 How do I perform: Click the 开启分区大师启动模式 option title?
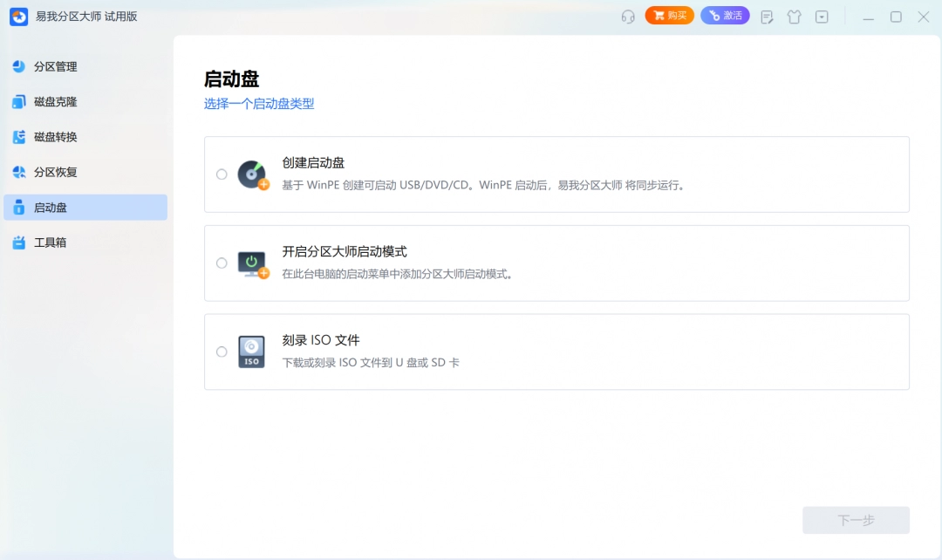coord(345,252)
